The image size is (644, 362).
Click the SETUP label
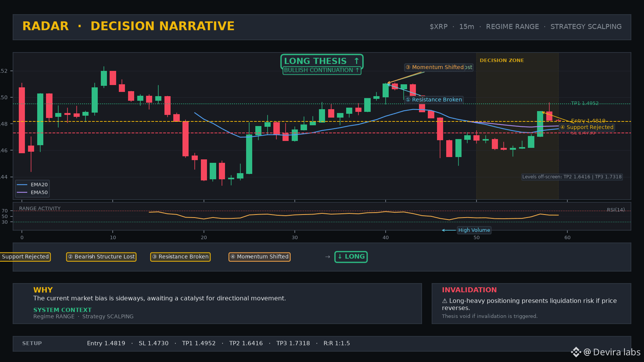32,344
